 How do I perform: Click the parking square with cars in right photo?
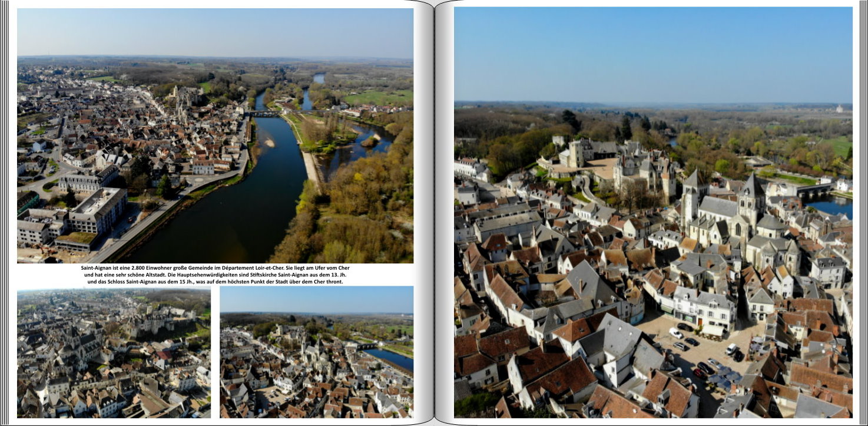coord(698,348)
